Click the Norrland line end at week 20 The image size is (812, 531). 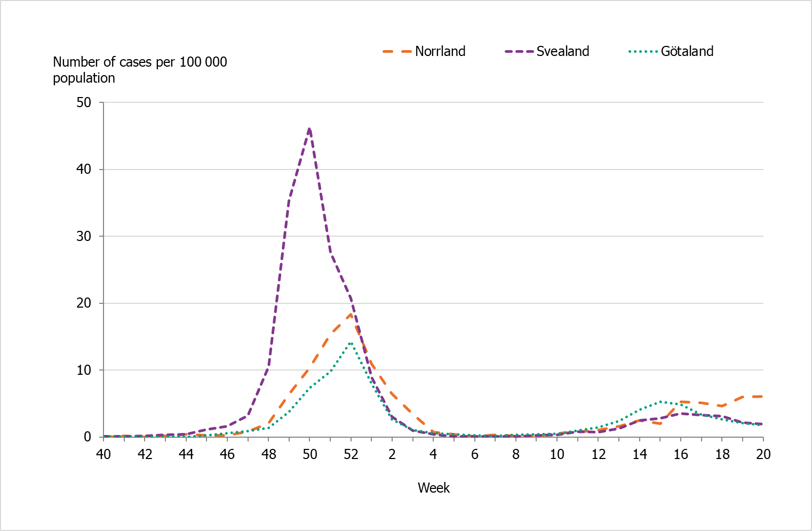click(x=762, y=396)
